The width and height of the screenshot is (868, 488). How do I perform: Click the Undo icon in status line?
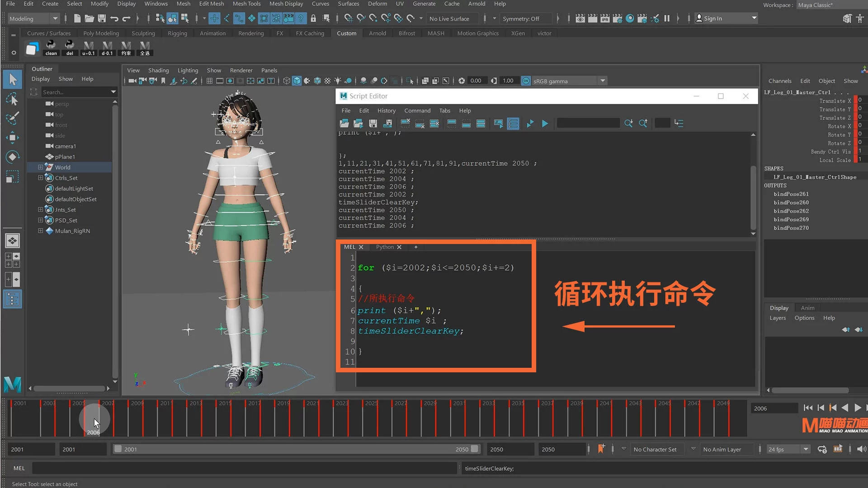click(x=114, y=19)
